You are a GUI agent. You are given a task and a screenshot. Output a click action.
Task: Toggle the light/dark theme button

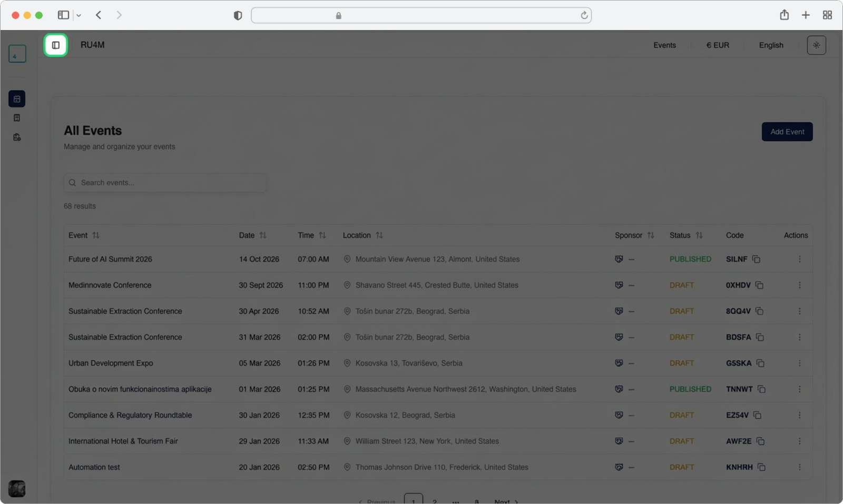tap(816, 45)
